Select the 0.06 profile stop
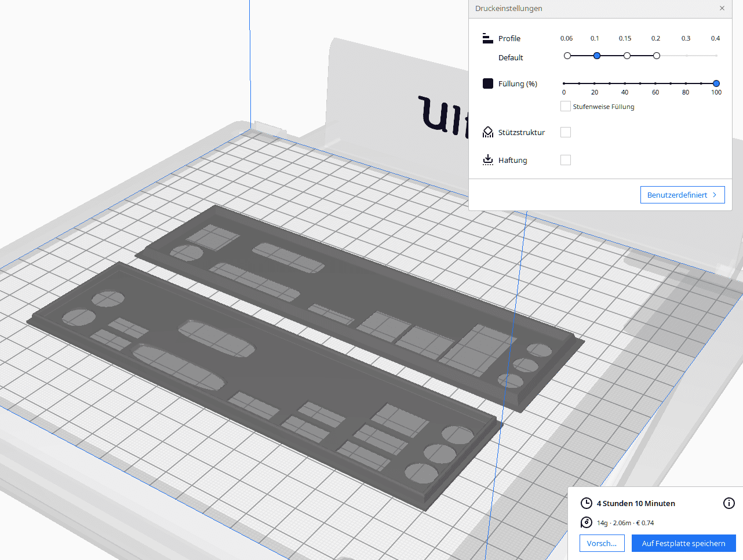Image resolution: width=743 pixels, height=560 pixels. 567,56
